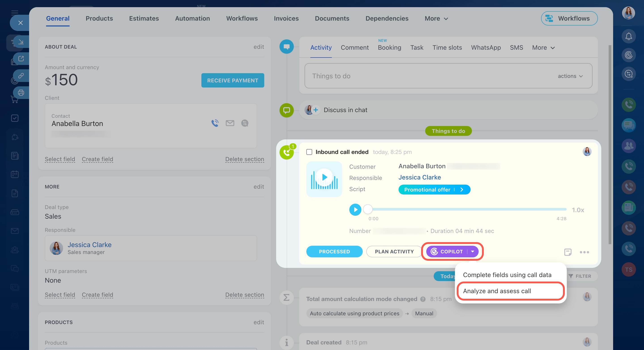
Task: Open three-dots menu on inbound call card
Action: pyautogui.click(x=584, y=252)
